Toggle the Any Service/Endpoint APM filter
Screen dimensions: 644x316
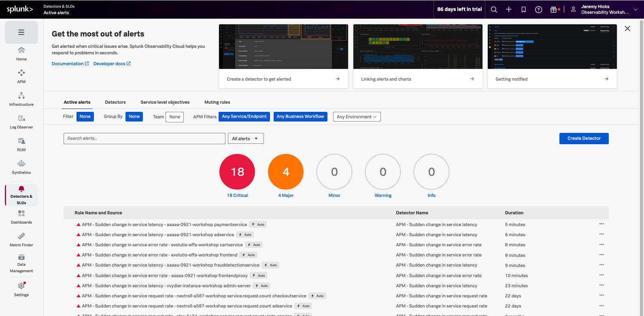244,117
